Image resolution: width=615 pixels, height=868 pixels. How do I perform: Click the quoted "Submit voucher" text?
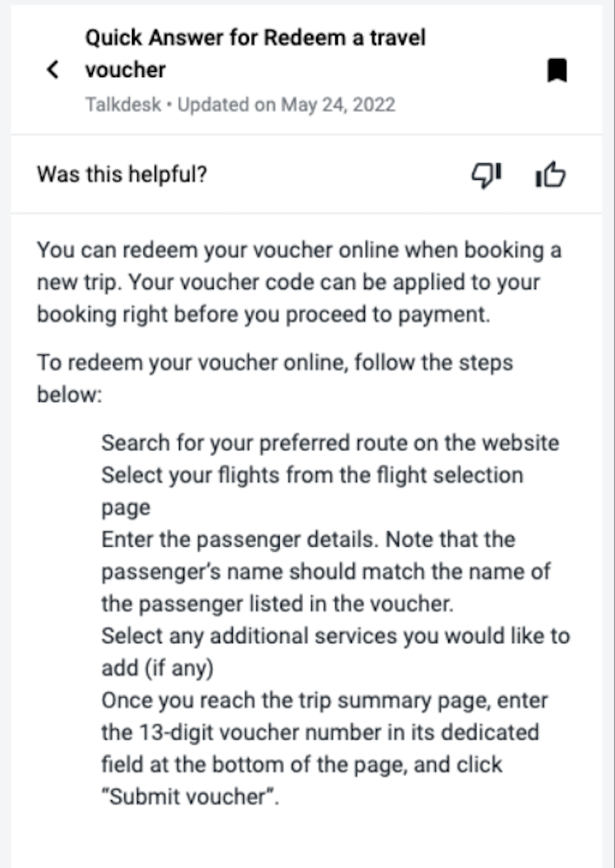189,796
